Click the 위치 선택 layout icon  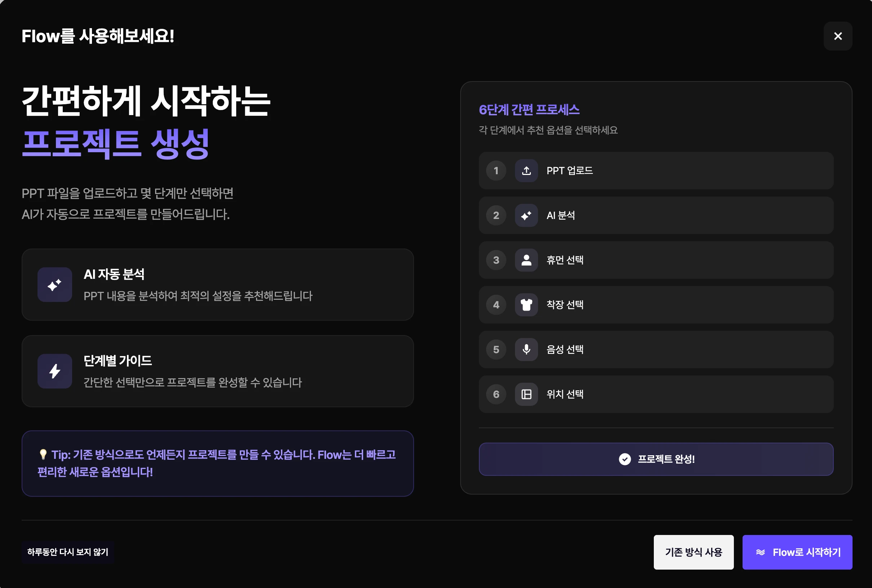(527, 394)
